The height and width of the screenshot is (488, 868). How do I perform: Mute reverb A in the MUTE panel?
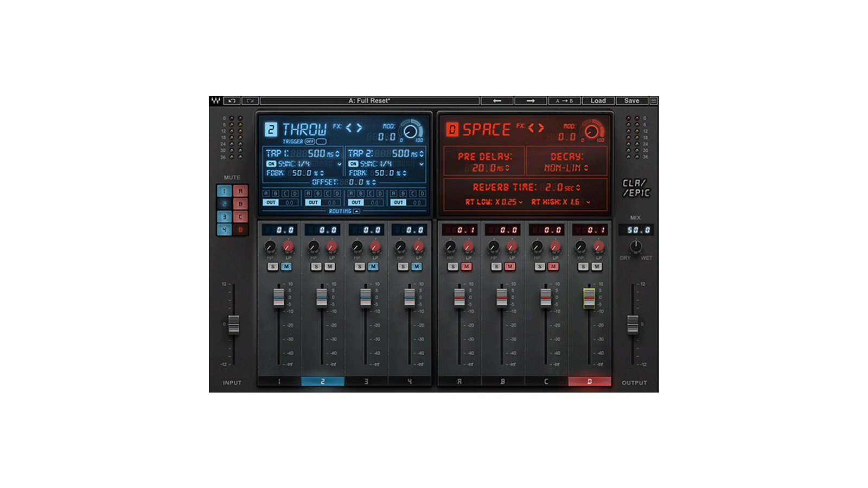click(x=240, y=191)
